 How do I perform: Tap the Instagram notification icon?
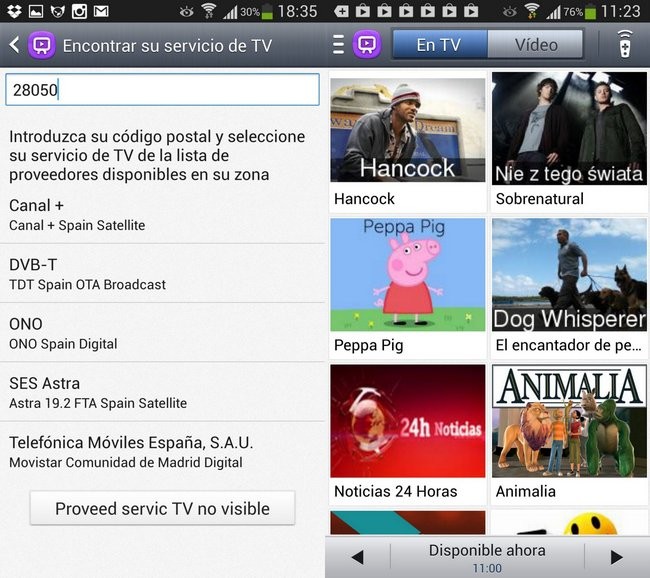click(x=79, y=11)
